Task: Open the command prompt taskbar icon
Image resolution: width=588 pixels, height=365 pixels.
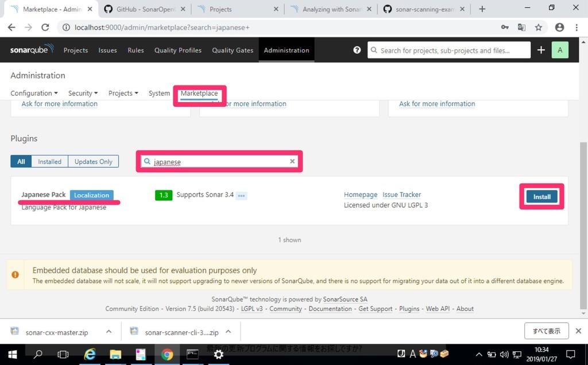Action: click(x=192, y=354)
